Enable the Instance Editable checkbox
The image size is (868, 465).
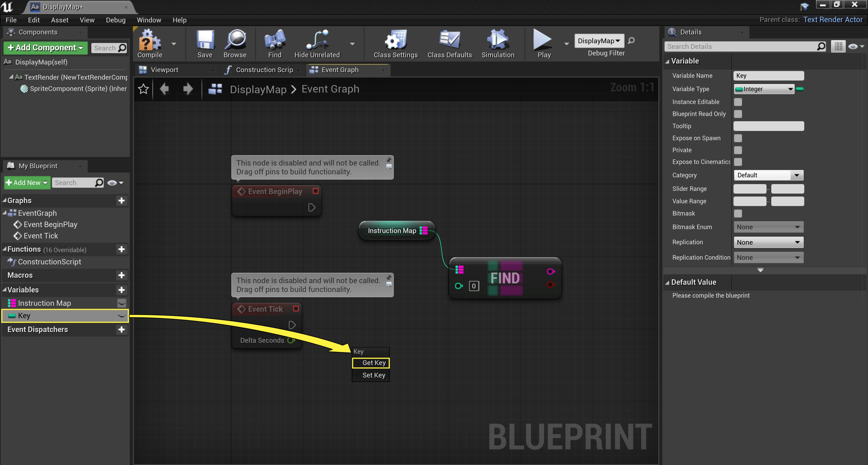738,102
